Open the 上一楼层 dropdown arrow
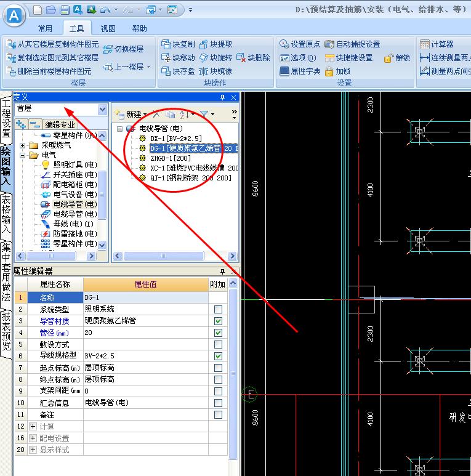Viewport: 471px width, 476px height. 149,67
